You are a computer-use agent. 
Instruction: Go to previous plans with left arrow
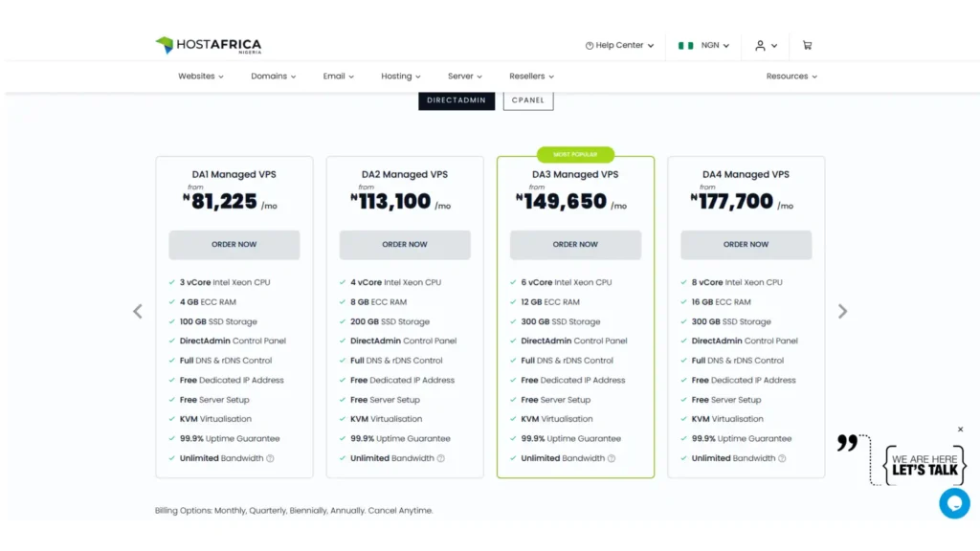(138, 311)
